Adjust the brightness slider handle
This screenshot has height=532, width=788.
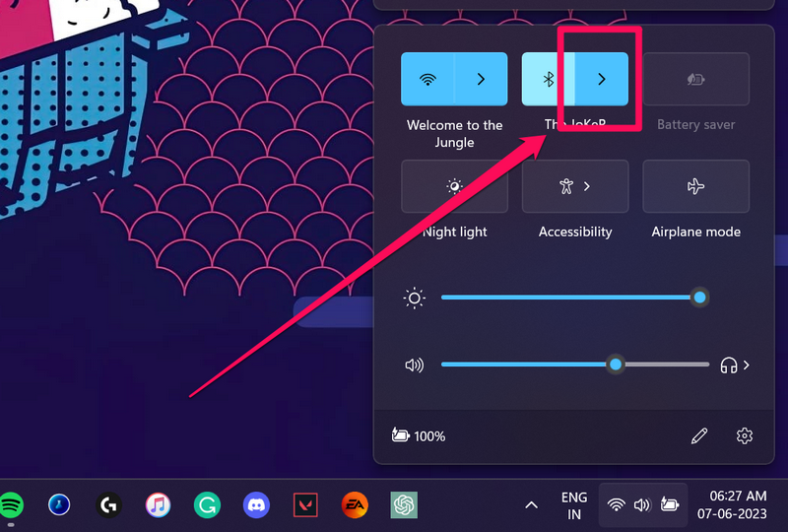(699, 298)
